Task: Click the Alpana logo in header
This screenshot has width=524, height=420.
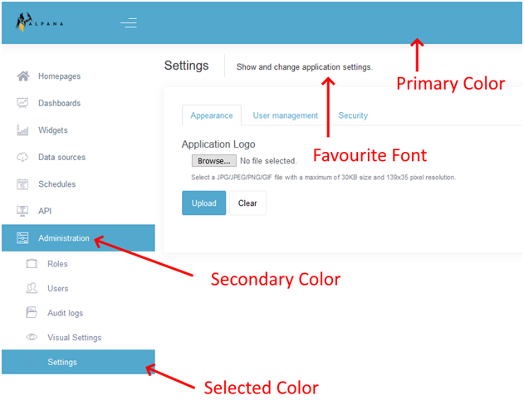Action: click(x=39, y=22)
